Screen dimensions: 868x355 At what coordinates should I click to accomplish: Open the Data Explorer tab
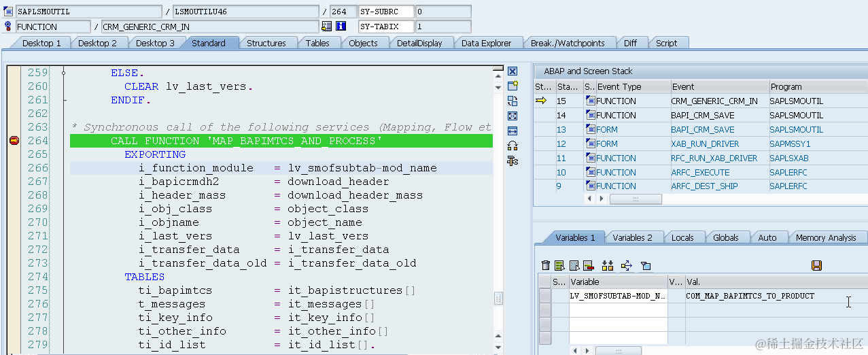[x=486, y=43]
